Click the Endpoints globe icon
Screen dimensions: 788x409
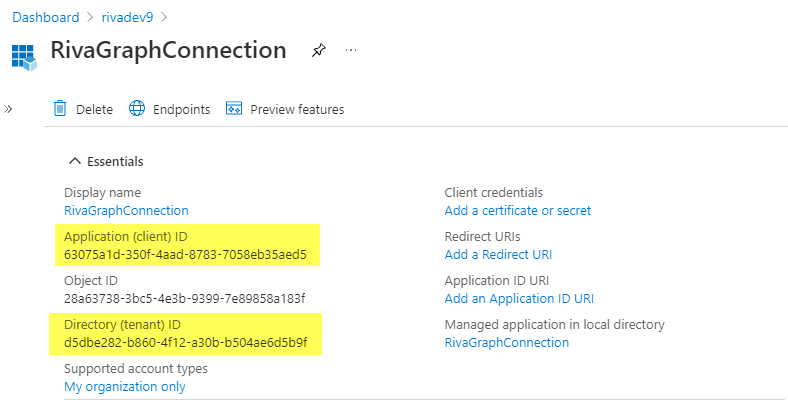click(x=138, y=109)
